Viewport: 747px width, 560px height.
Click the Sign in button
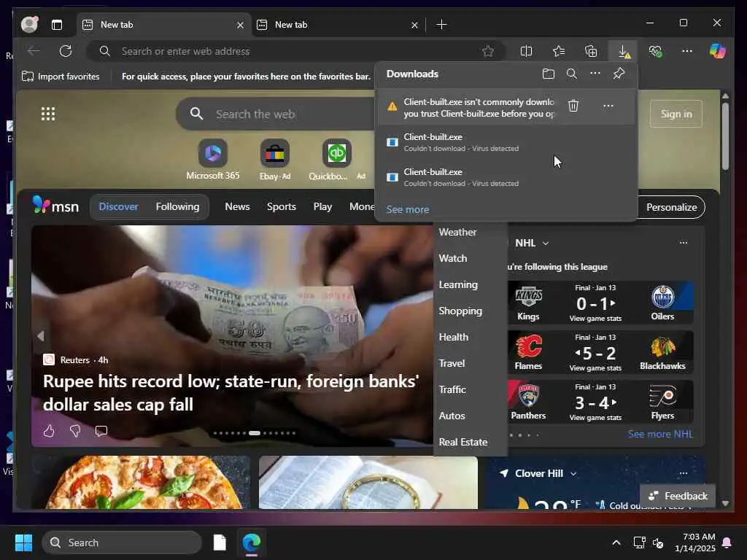(x=676, y=114)
